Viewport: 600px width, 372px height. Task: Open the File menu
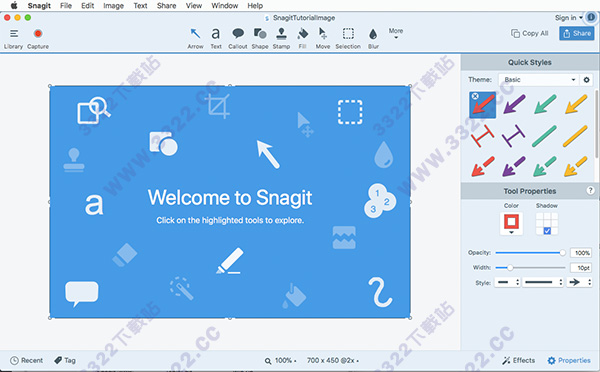[x=66, y=5]
